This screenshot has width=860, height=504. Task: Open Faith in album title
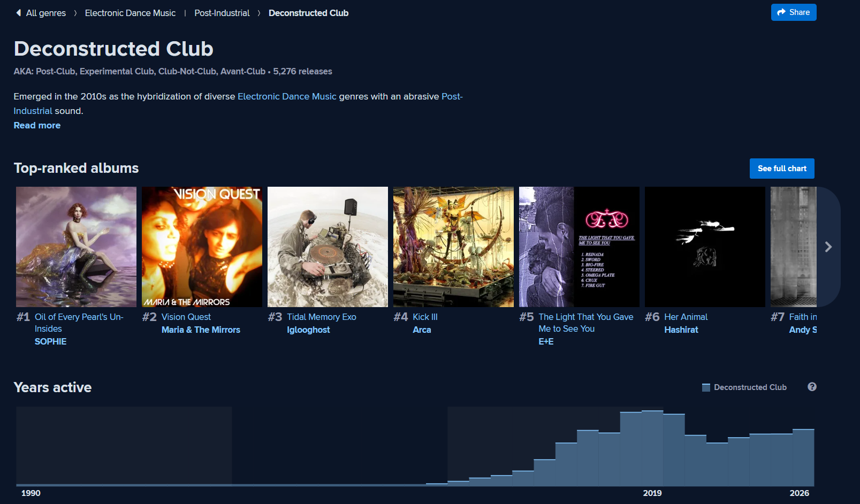pyautogui.click(x=803, y=317)
